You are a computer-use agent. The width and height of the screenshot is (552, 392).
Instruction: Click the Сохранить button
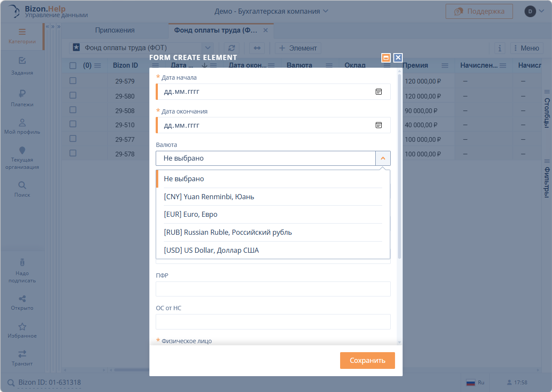click(x=367, y=360)
